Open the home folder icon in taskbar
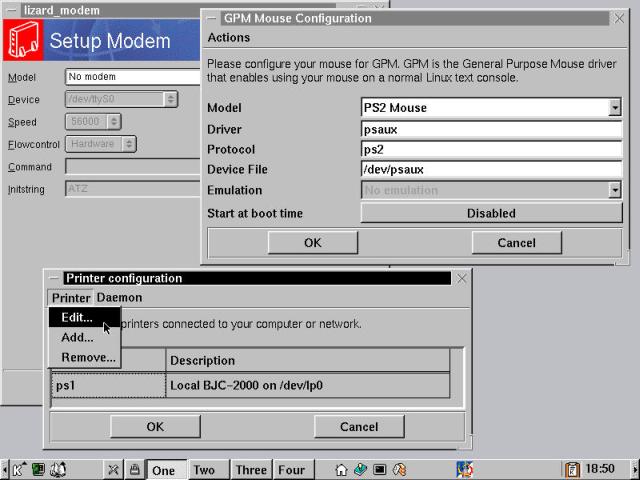640x480 pixels. point(341,469)
